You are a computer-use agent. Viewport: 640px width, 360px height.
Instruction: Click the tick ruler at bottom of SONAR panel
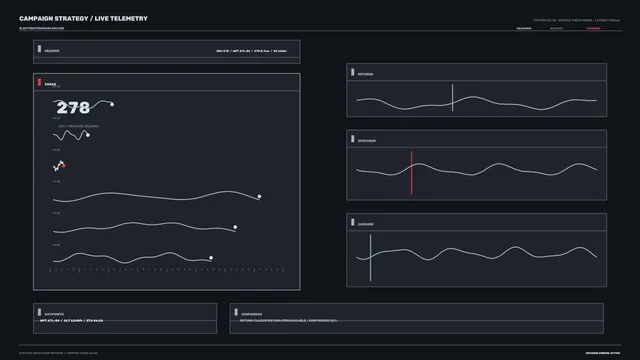click(167, 270)
